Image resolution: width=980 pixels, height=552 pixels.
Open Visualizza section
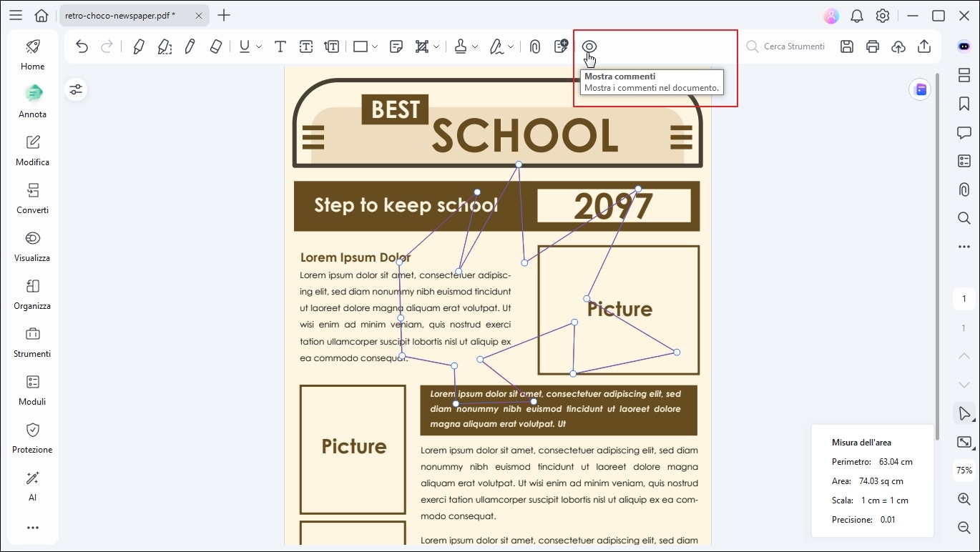[32, 245]
